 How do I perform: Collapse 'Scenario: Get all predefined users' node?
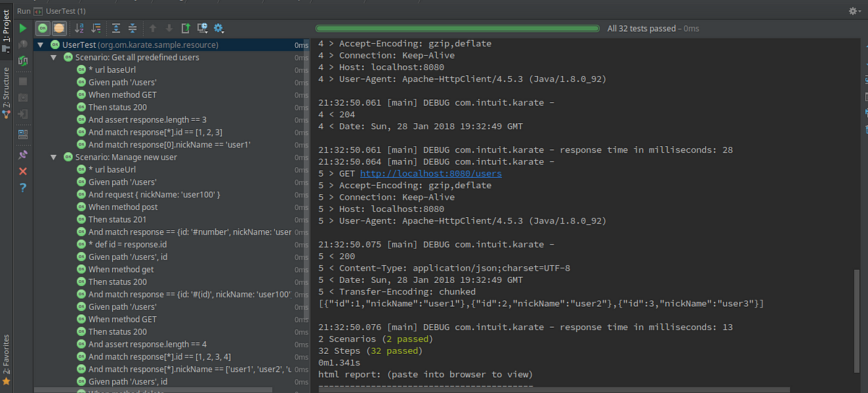53,57
